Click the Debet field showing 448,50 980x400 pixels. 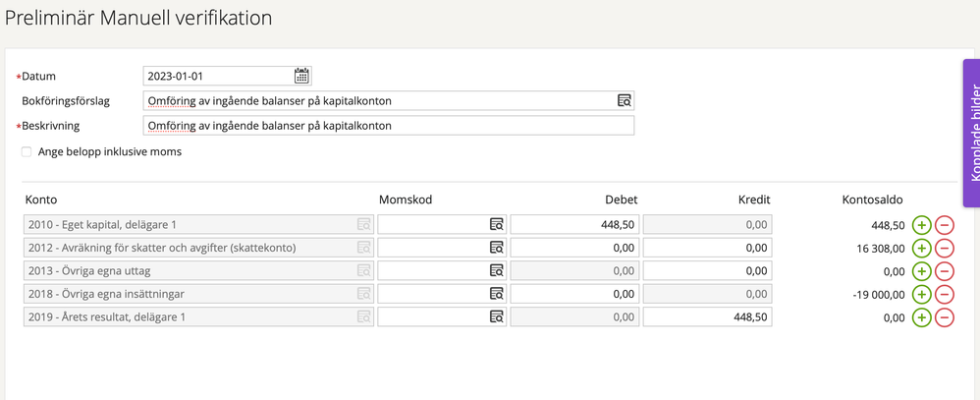[573, 225]
